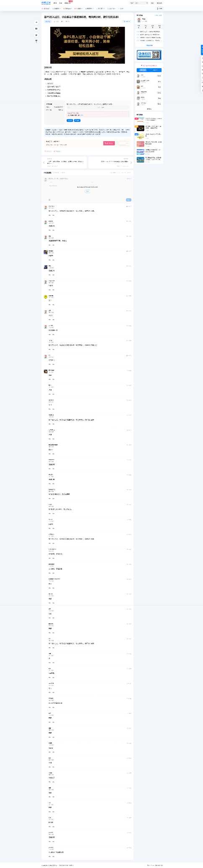The width and height of the screenshot is (203, 868).
Task: Click the first blue button in resource box
Action: 70,121
